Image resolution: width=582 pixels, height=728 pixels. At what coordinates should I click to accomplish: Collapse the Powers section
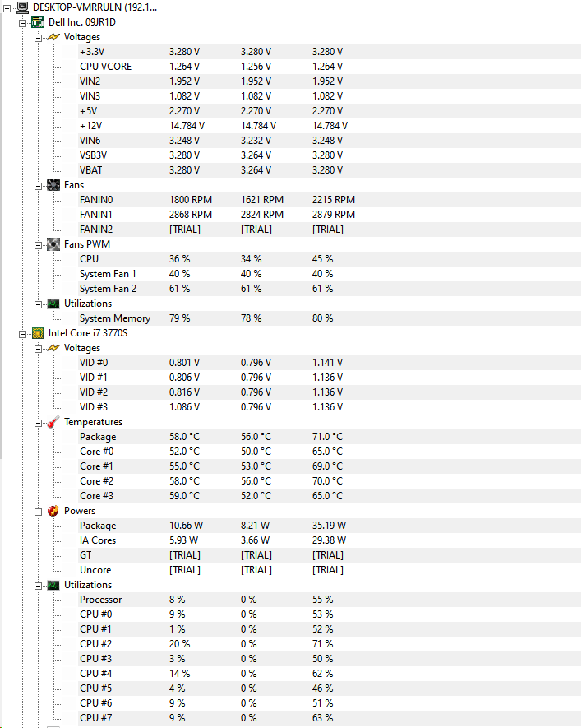39,511
